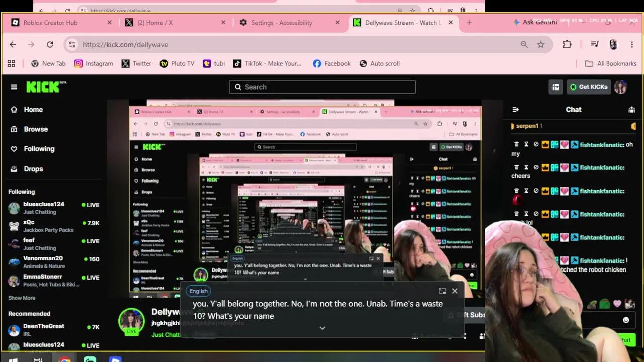Open the Facebook bookmark
This screenshot has width=644, height=362.
click(x=332, y=64)
